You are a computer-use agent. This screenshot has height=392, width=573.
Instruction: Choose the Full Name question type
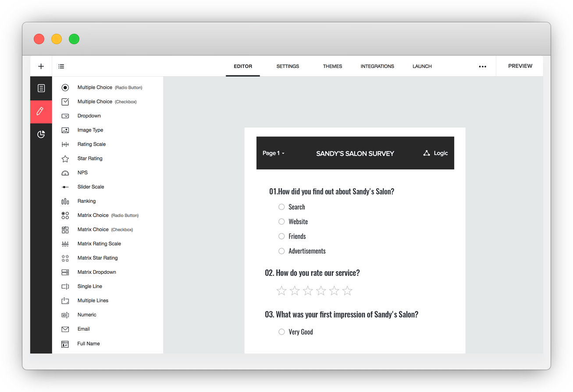click(88, 343)
